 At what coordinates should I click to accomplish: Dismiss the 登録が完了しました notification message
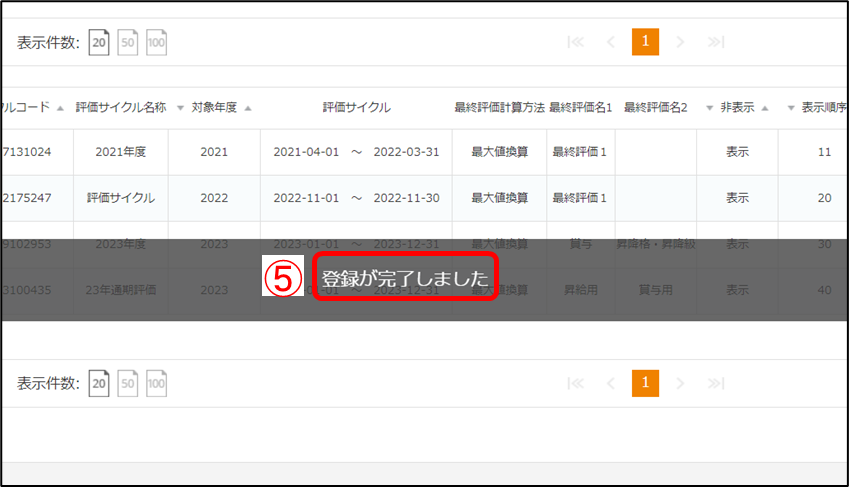(405, 280)
